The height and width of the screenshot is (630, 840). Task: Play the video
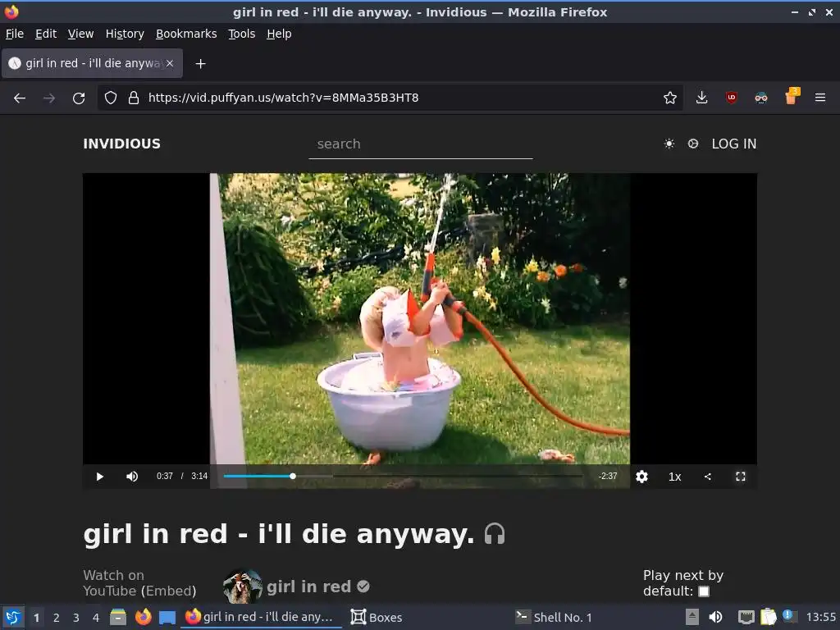99,477
